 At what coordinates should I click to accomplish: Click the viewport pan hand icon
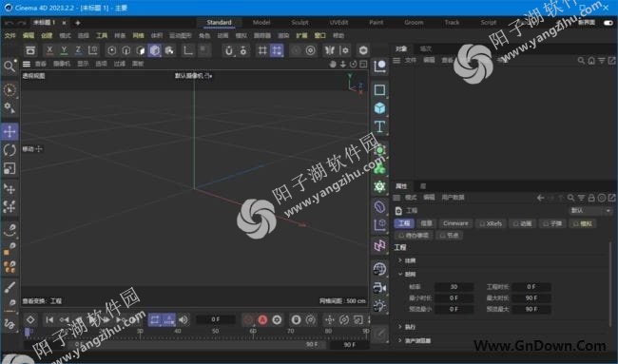pos(333,64)
